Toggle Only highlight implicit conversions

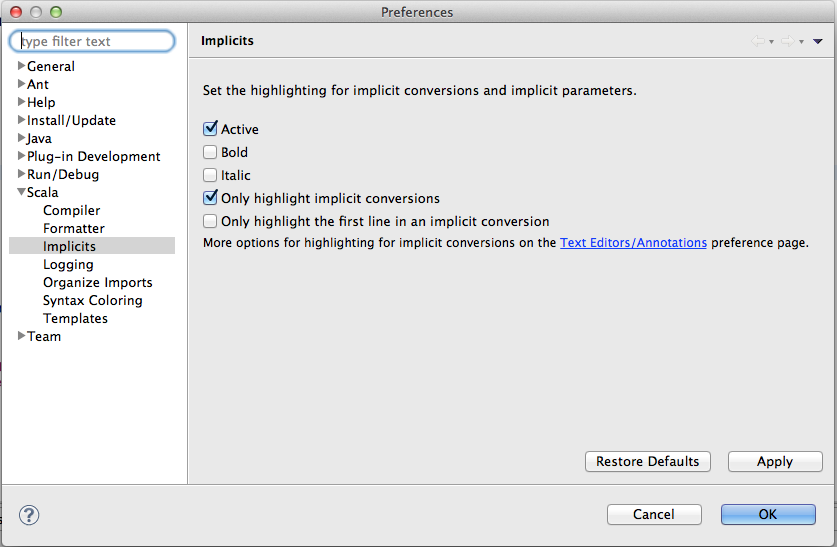coord(210,199)
